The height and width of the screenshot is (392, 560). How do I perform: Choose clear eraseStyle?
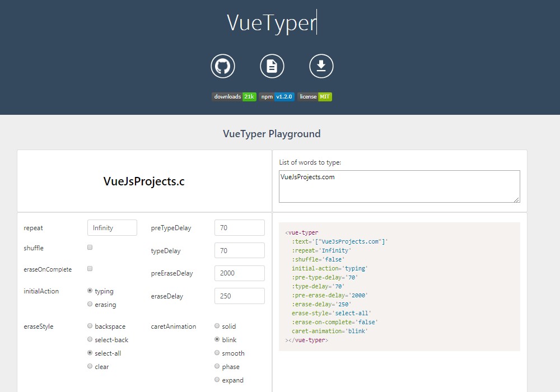coord(90,366)
